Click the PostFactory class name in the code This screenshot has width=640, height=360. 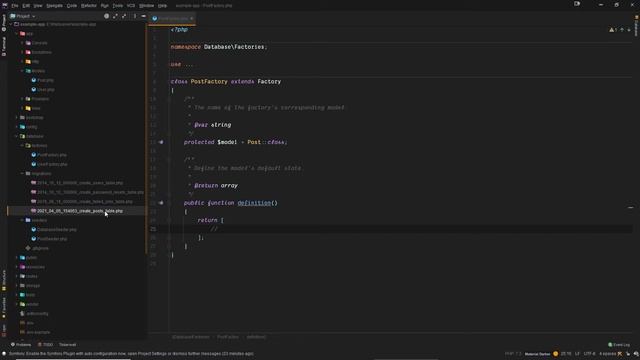(209, 82)
